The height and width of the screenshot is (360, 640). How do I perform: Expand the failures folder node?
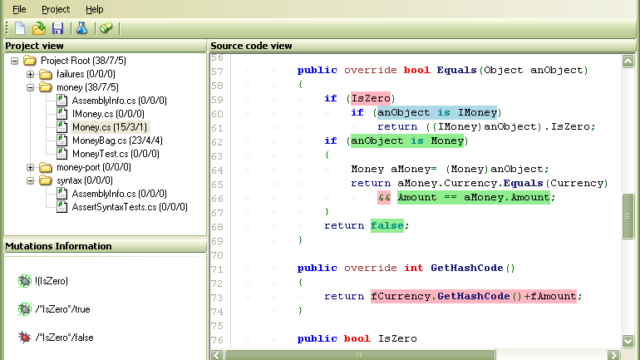point(30,74)
